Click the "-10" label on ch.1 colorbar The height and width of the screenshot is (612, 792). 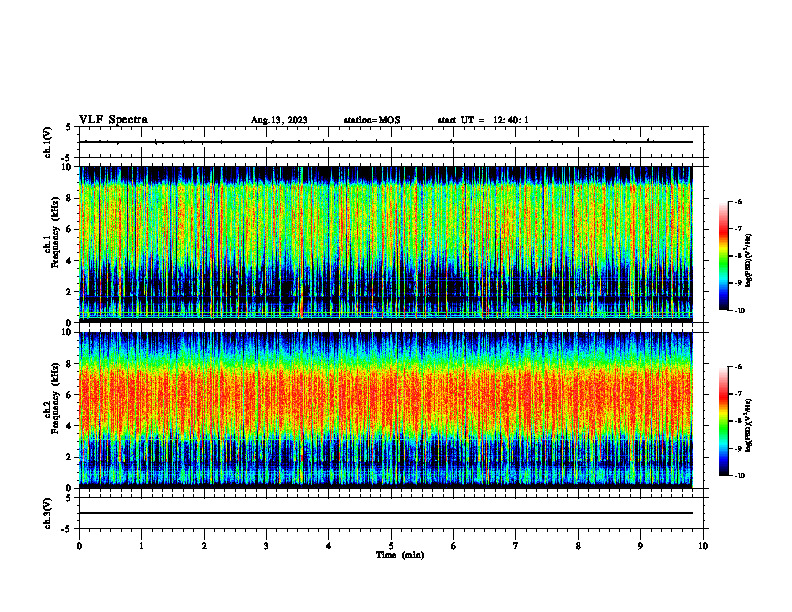point(739,311)
